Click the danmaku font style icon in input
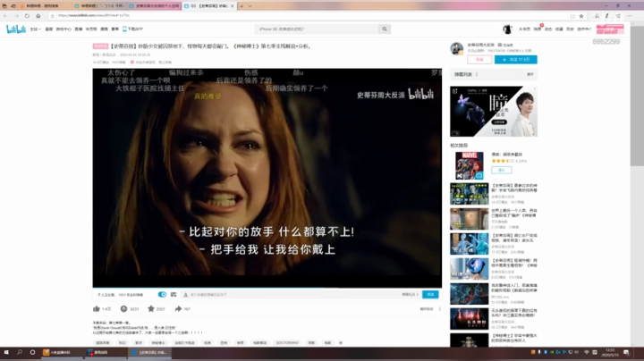Image resolution: width=644 pixels, height=361 pixels. point(186,295)
